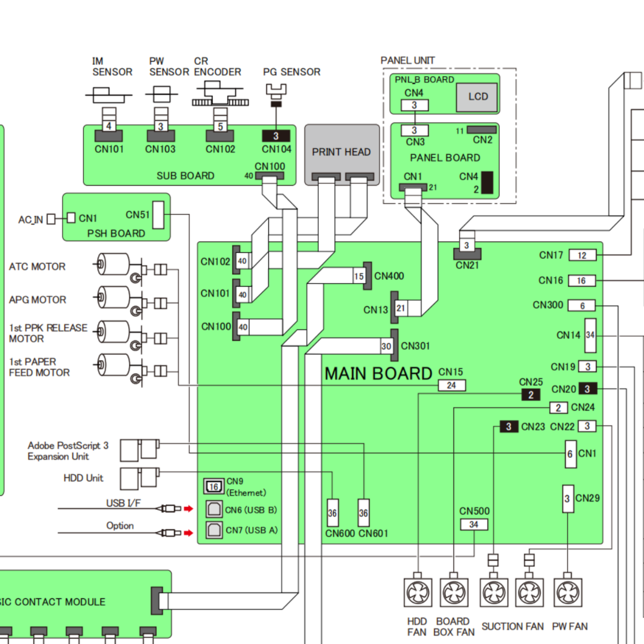Screen dimensions: 644x644
Task: Click the CR ENCODER symbol
Action: (x=220, y=94)
